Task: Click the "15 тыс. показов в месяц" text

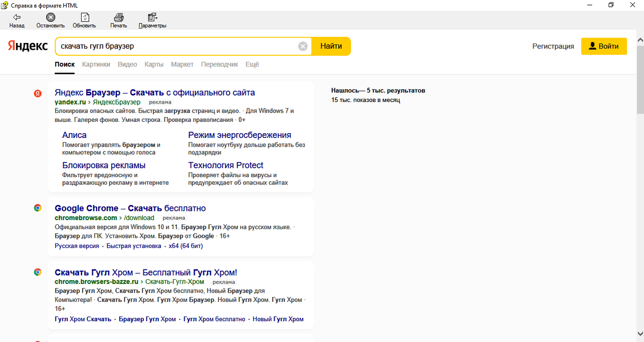Action: click(365, 100)
